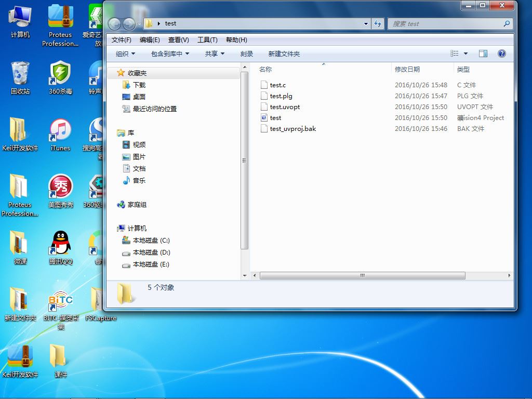Viewport: 532px width, 399px height.
Task: Open recent pages dropdown next to forward button
Action: click(139, 24)
